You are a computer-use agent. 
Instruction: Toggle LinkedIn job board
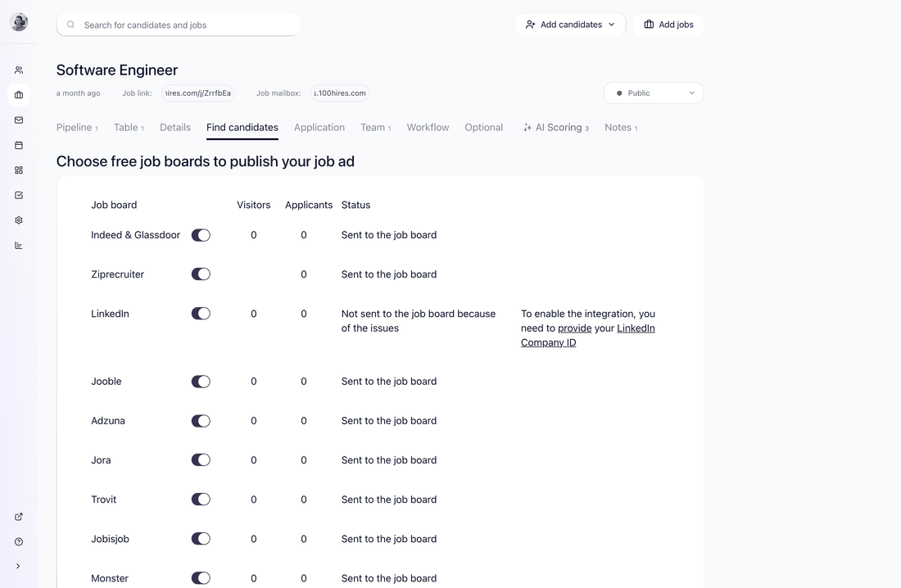click(201, 314)
